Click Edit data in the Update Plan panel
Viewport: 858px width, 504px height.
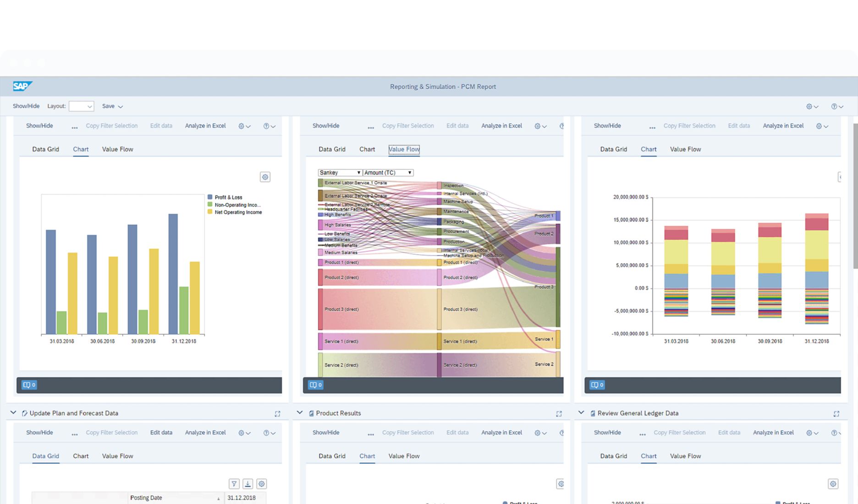(x=161, y=433)
